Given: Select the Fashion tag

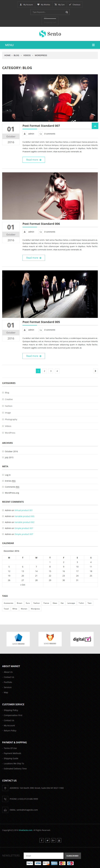Looking at the screenshot, I should tap(37, 603).
